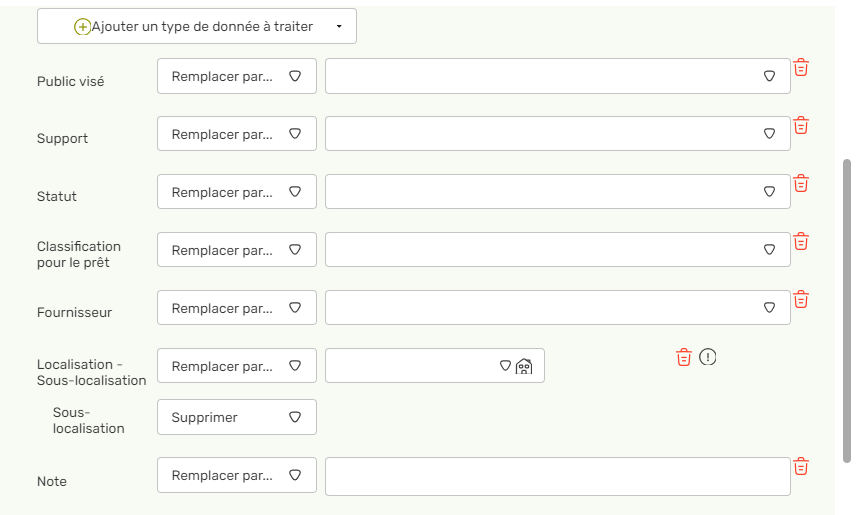Open the Statut value combo box
Image resolution: width=859 pixels, height=515 pixels.
(x=558, y=192)
